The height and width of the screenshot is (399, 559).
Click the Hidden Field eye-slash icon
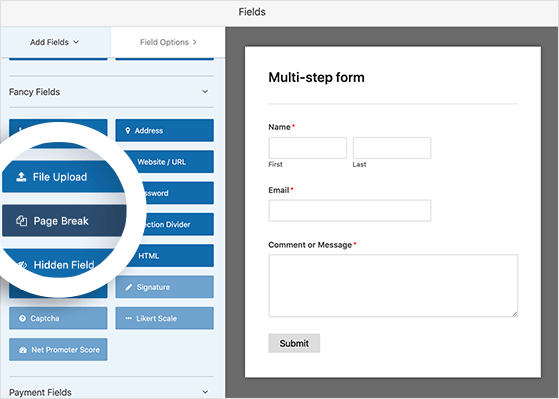point(22,265)
